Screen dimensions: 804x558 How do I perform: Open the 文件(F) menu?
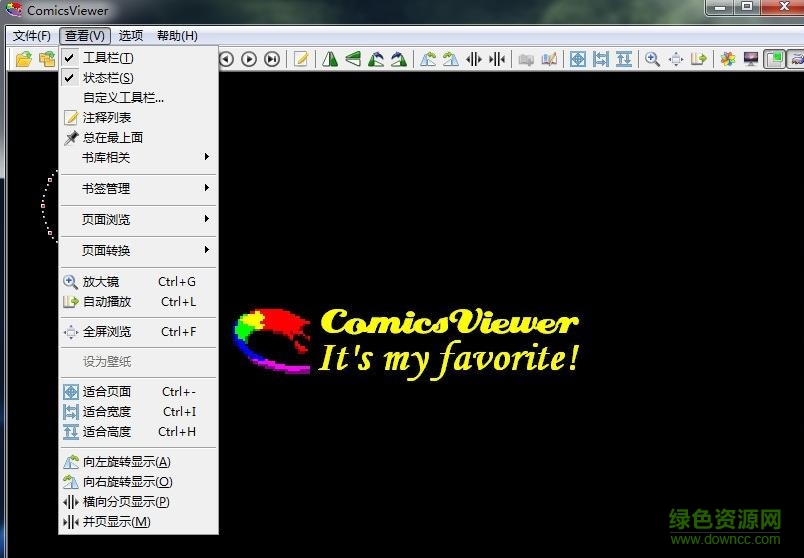point(31,36)
